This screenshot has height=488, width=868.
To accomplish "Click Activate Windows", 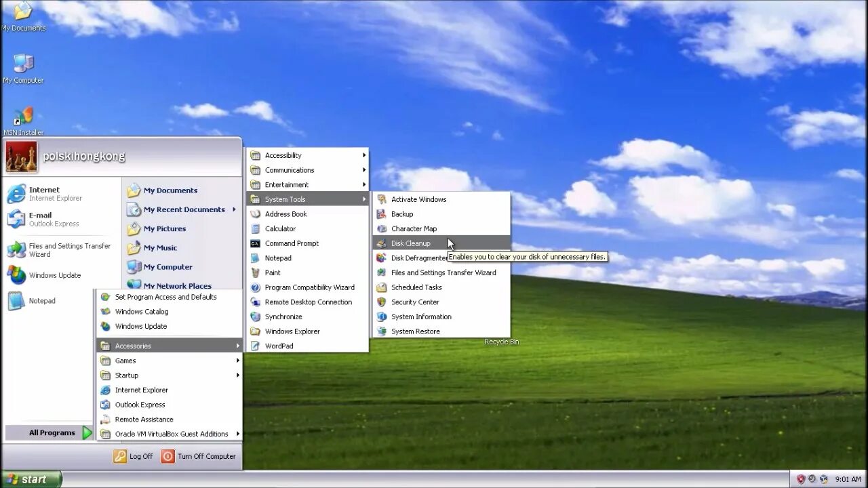I will [x=441, y=199].
